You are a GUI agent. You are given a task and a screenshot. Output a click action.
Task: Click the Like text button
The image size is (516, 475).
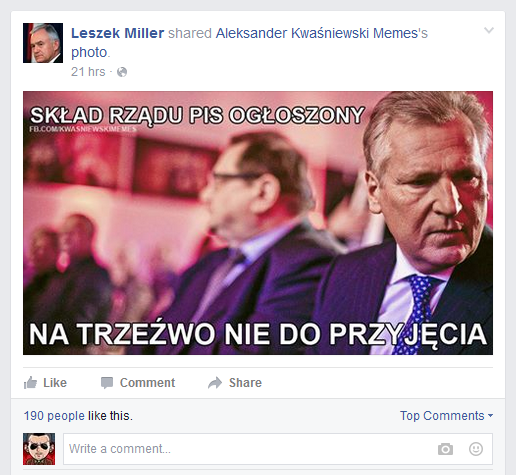(x=55, y=383)
